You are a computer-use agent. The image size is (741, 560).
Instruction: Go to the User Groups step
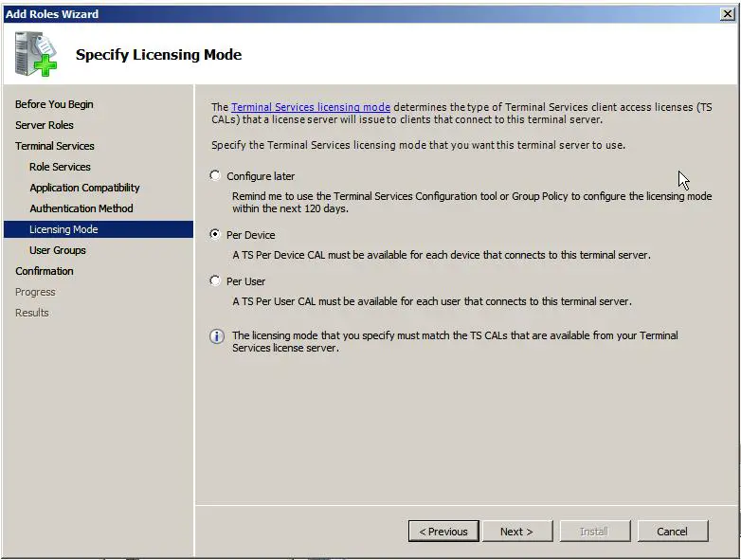[x=57, y=250]
